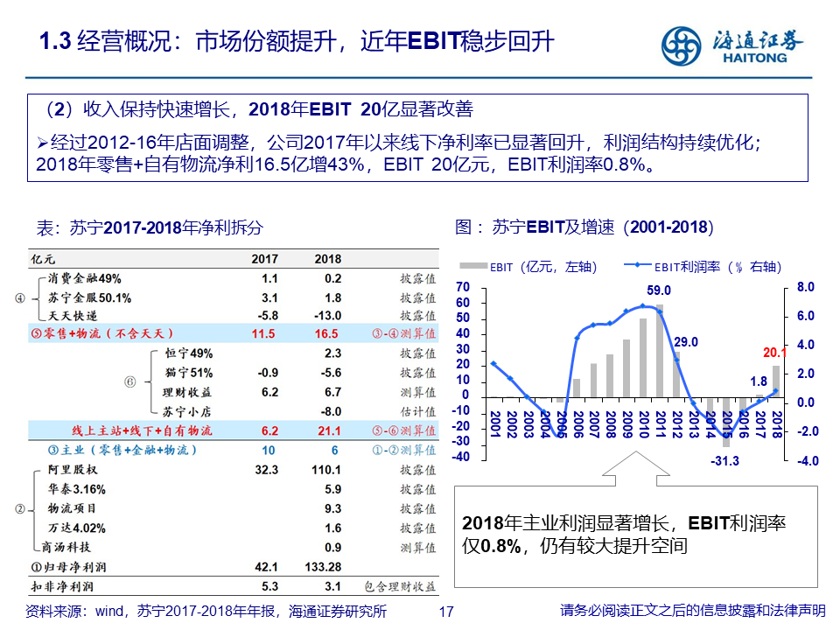Viewport: 840px width, 630px height.
Task: Click the 21.1 value in highlighted row
Action: [329, 430]
